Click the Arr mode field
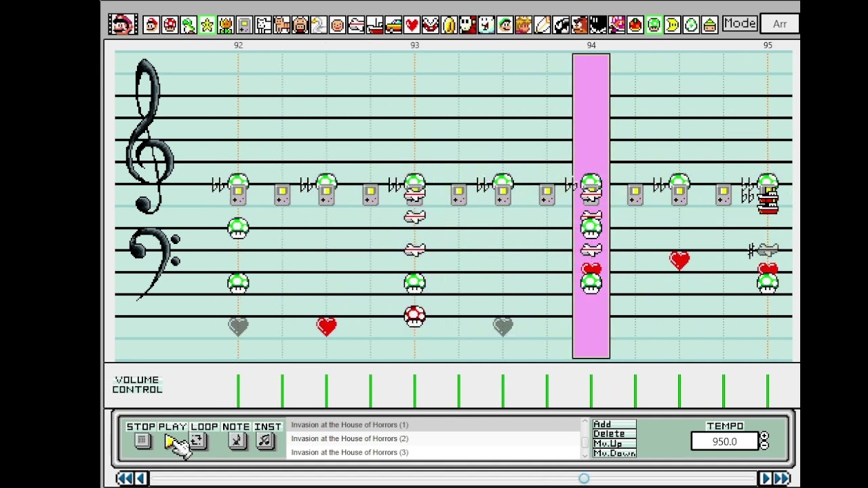 (780, 24)
